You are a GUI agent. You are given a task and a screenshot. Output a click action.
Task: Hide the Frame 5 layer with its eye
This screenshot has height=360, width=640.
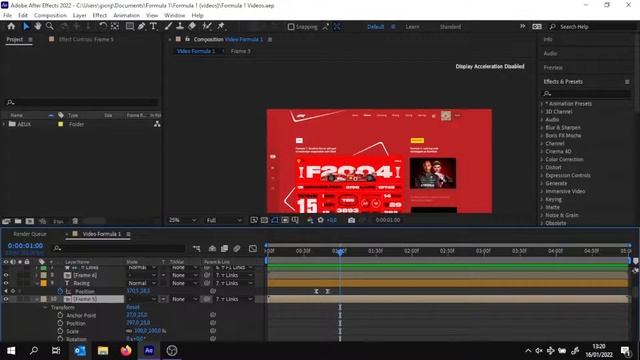point(6,299)
